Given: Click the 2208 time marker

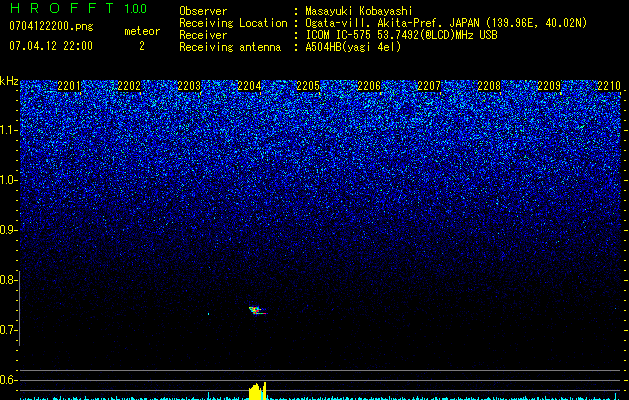Looking at the screenshot, I should (489, 86).
